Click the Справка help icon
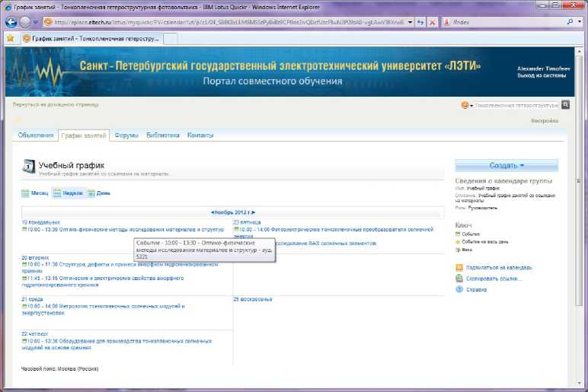 459,290
